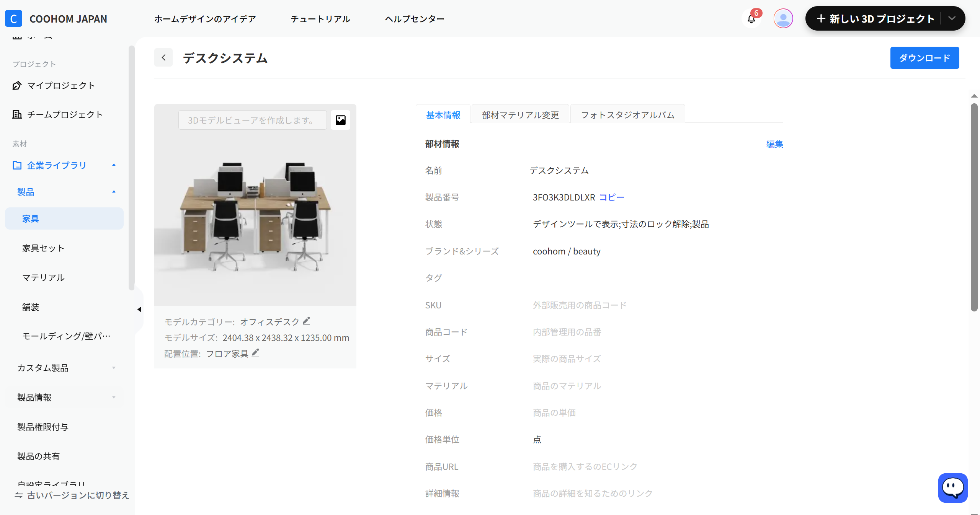Screen dimensions: 980x515
Task: Click the 詳細情報 placeholder text
Action: pos(593,493)
